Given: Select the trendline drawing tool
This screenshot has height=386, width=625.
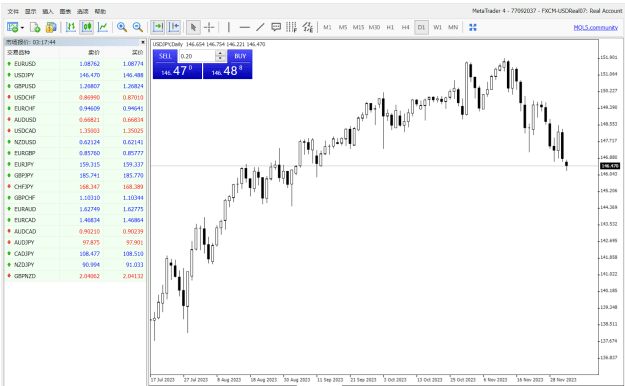Looking at the screenshot, I should tap(260, 27).
